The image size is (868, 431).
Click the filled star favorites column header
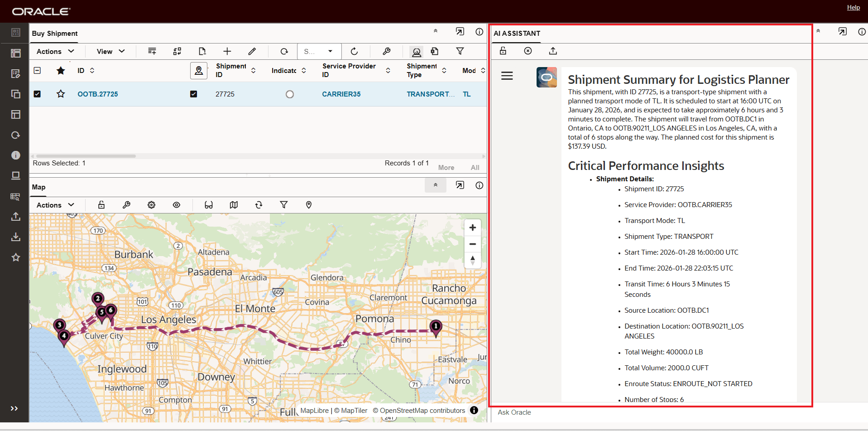click(61, 70)
